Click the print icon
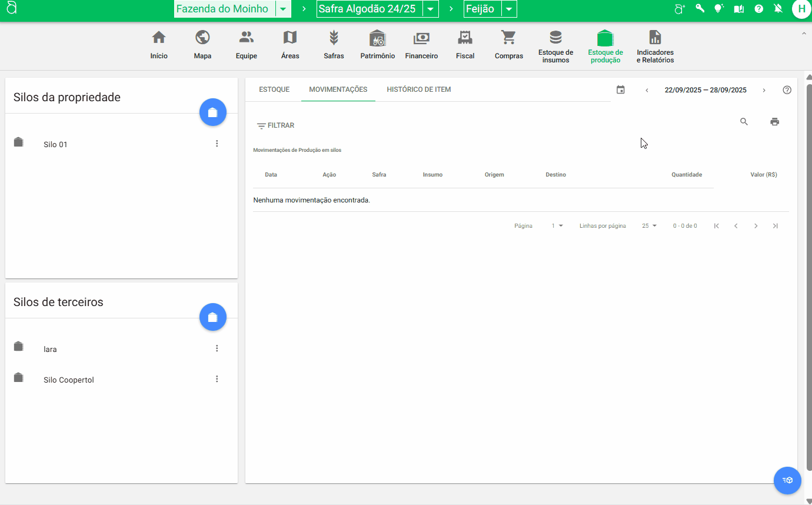This screenshot has height=505, width=812. coord(774,122)
